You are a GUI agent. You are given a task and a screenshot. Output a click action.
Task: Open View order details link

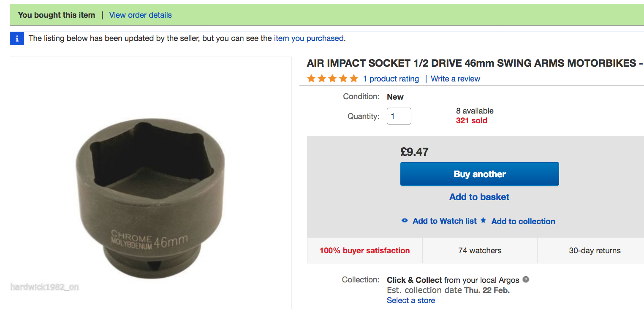(140, 15)
